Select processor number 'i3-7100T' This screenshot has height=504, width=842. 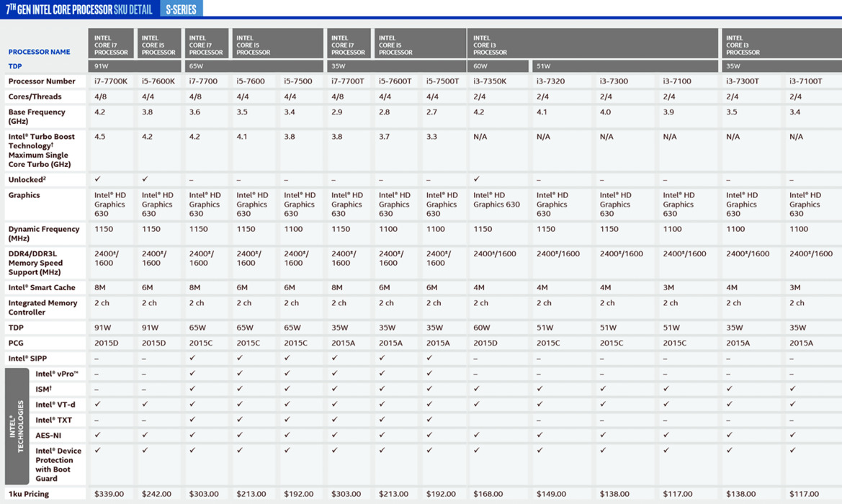(805, 81)
